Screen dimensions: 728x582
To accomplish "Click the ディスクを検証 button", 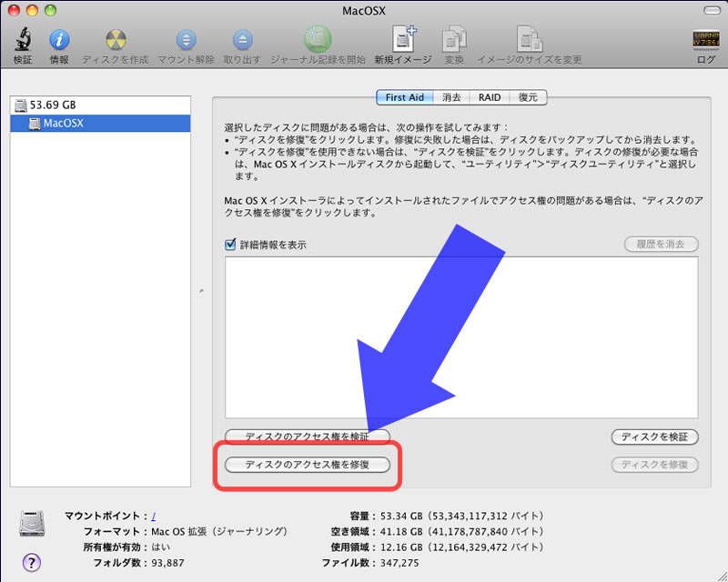I will coord(654,436).
